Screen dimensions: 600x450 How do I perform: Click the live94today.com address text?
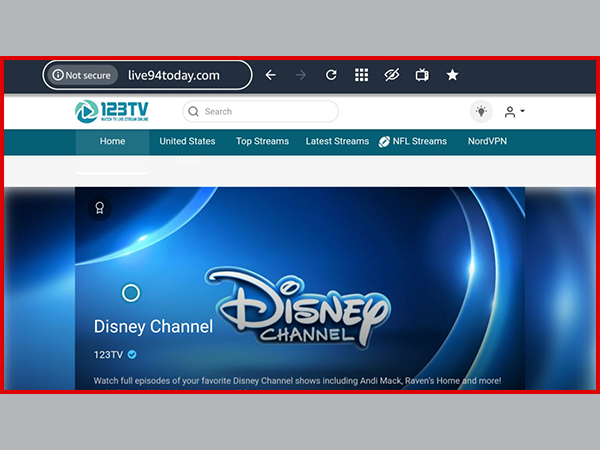coord(174,75)
